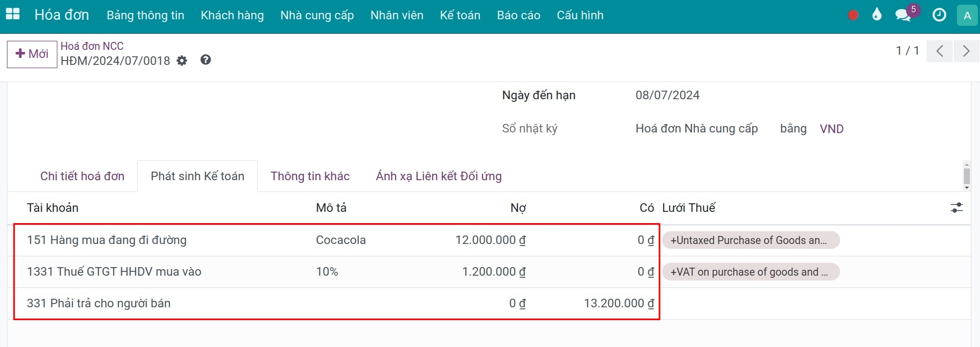
Task: Open the apps grid home menu icon
Action: coord(12,14)
